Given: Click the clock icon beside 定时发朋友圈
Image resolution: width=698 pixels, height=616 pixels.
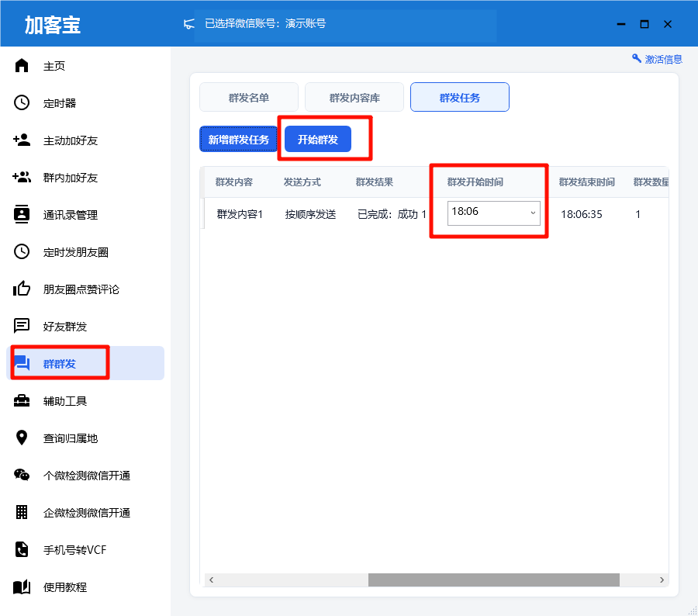Looking at the screenshot, I should tap(22, 251).
